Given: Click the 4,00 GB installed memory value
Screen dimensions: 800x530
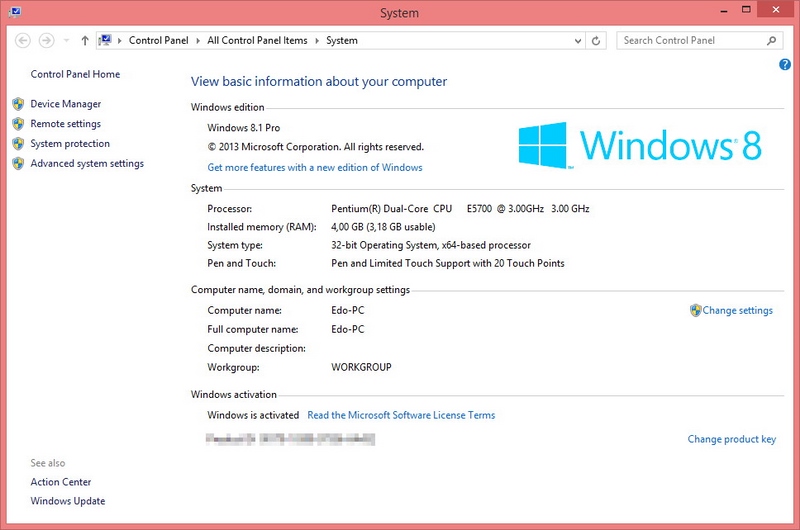Looking at the screenshot, I should [383, 227].
